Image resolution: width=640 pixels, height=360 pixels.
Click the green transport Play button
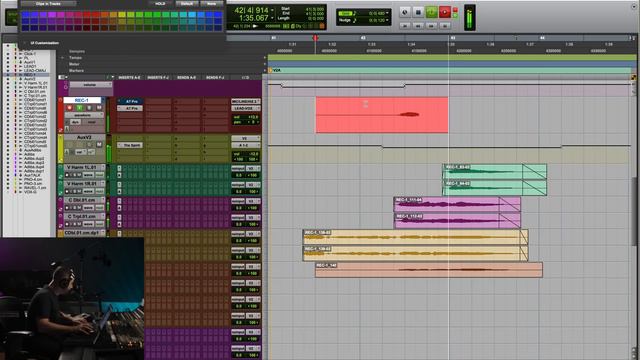[x=431, y=12]
